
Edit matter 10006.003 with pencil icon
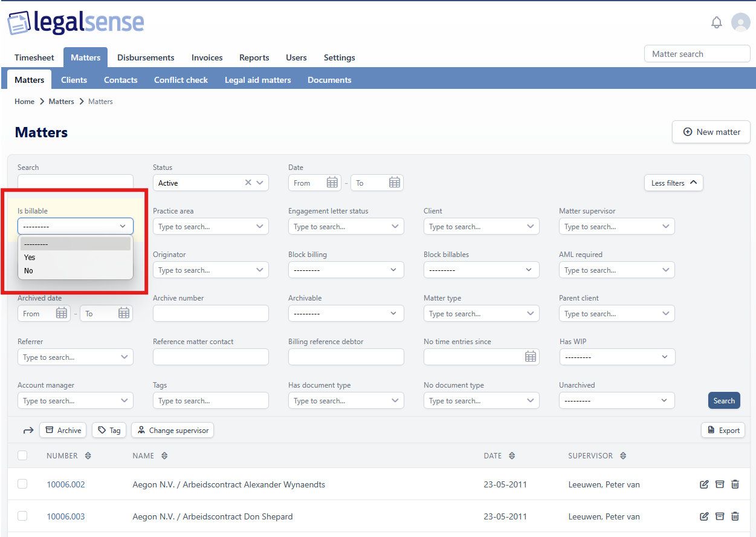(703, 516)
